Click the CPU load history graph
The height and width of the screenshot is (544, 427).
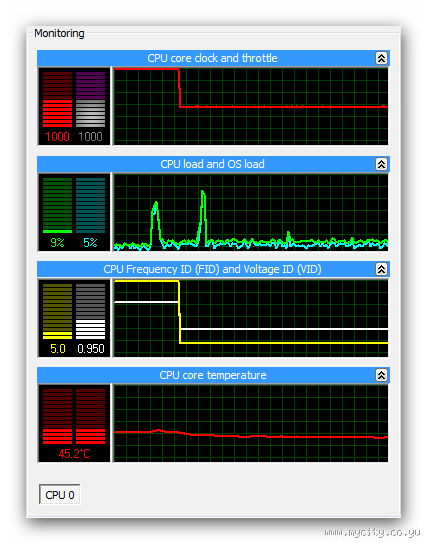(x=251, y=212)
